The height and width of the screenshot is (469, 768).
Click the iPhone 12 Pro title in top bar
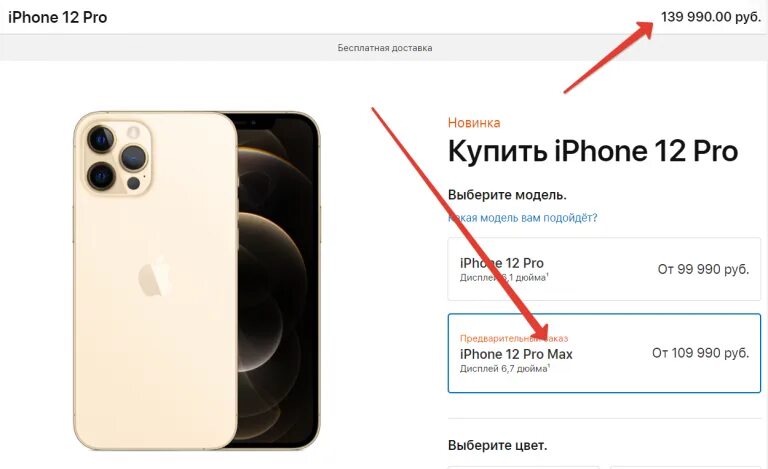58,17
